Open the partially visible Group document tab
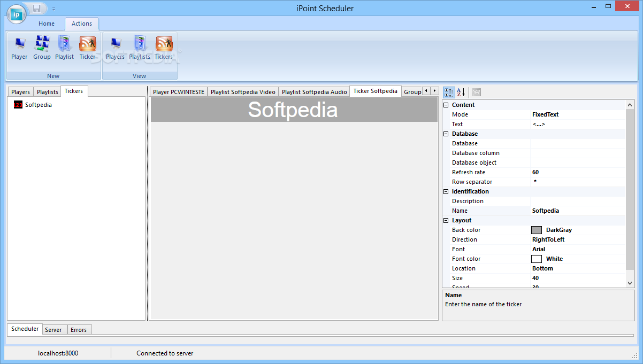This screenshot has width=643, height=364. coord(412,92)
